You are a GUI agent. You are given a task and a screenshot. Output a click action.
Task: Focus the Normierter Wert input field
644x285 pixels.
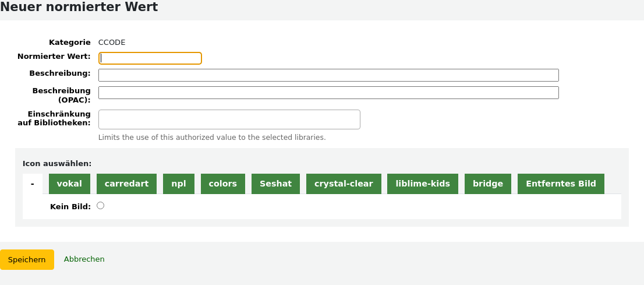pos(150,58)
